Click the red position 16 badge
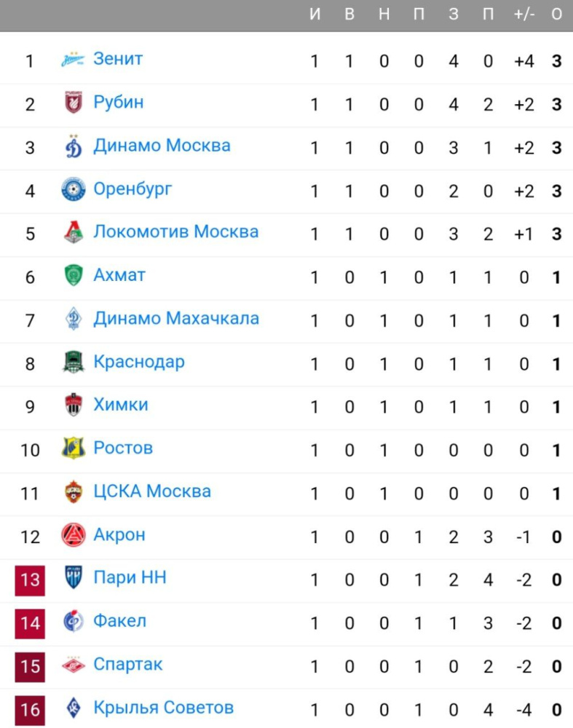Viewport: 573px width, 728px height. (30, 709)
